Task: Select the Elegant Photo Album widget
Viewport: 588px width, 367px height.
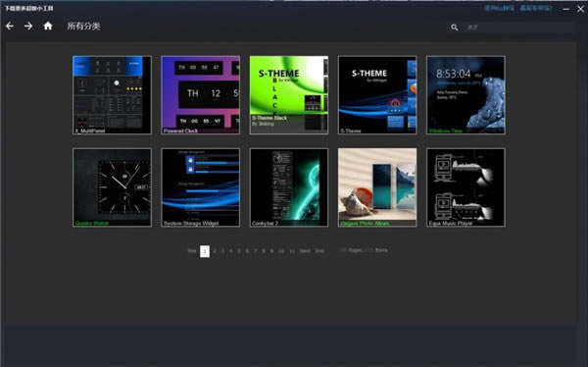Action: coord(377,187)
